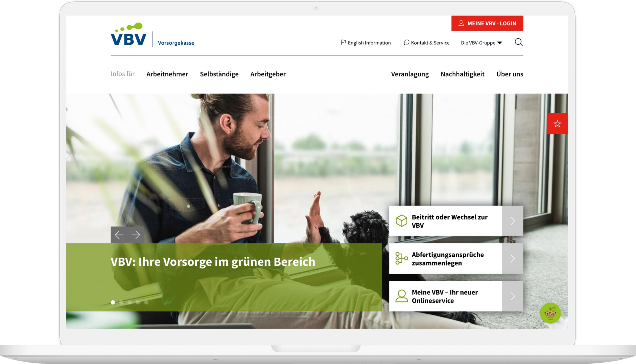Image resolution: width=636 pixels, height=364 pixels.
Task: Open the Über uns menu item
Action: [x=510, y=74]
